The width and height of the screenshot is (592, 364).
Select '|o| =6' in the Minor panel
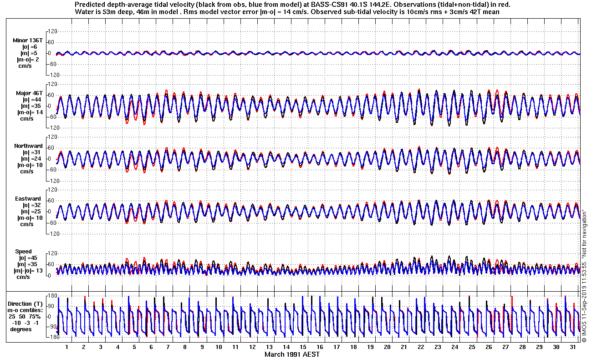pos(31,47)
